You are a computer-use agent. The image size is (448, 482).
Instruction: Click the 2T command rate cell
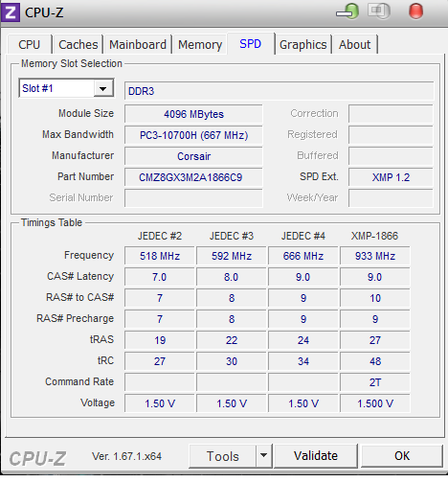[x=375, y=382]
